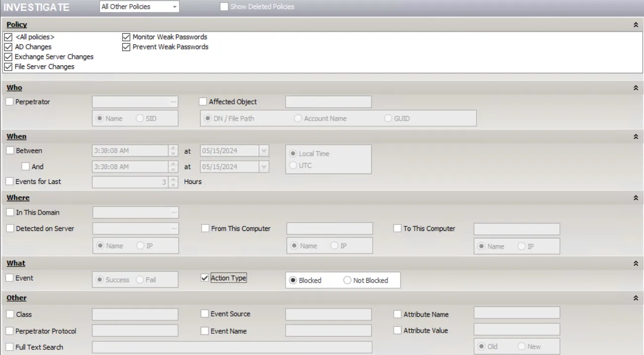Select SID radio for Perpetrator
Screen dimensions: 644x355
[x=139, y=119]
